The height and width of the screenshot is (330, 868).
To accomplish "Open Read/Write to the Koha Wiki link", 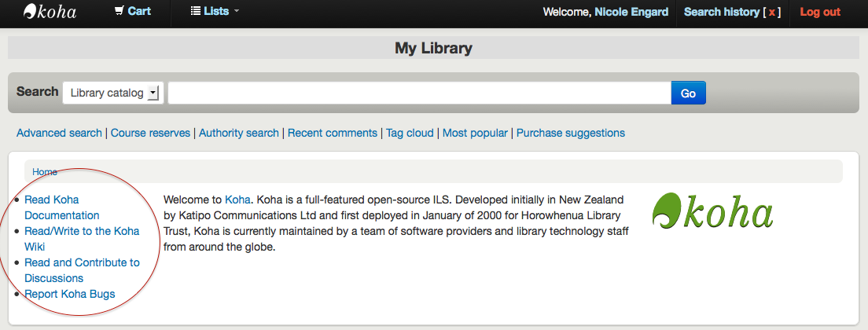I will click(82, 239).
